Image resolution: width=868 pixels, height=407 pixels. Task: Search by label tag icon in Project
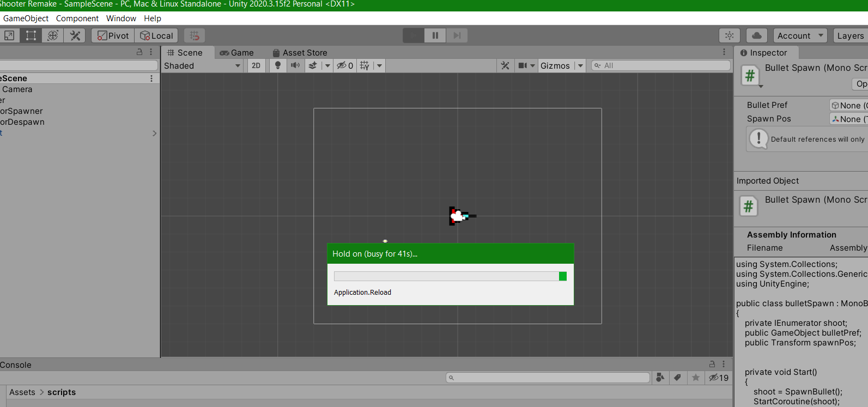pos(677,378)
